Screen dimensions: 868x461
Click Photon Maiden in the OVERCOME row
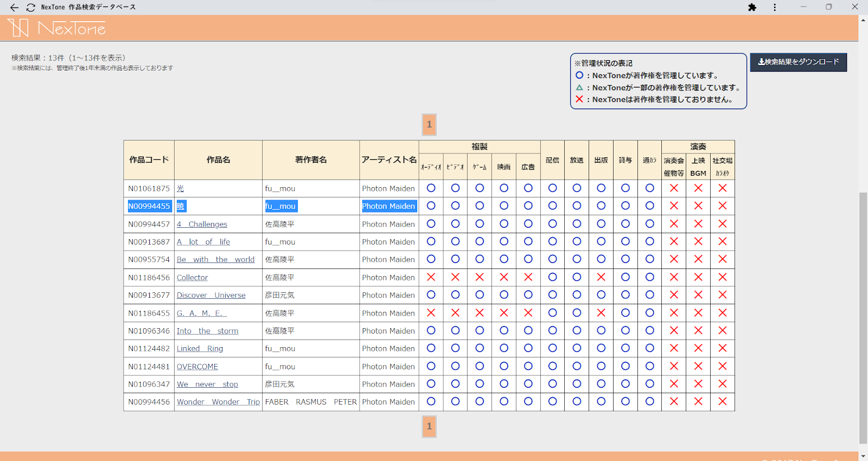(x=388, y=367)
